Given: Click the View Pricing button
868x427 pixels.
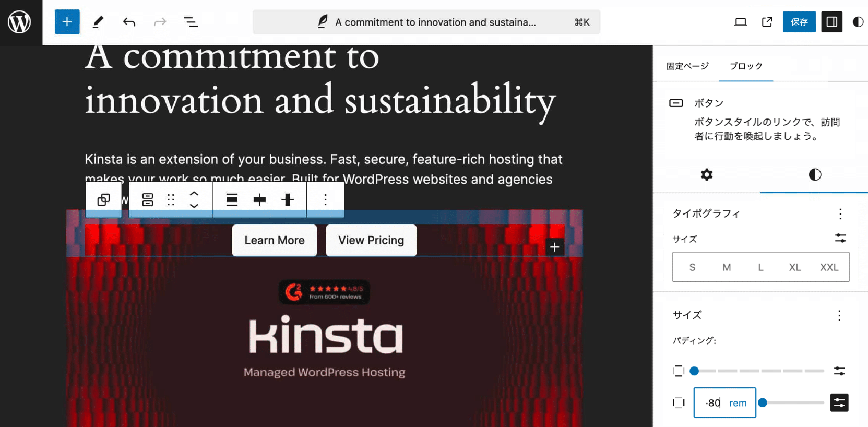Looking at the screenshot, I should (371, 240).
